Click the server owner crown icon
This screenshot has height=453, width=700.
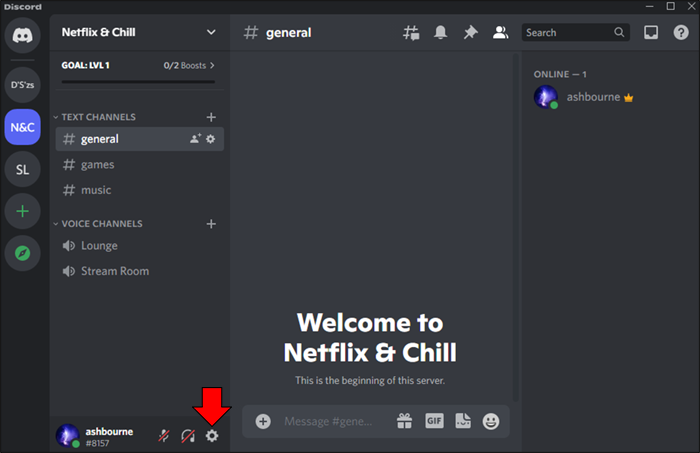coord(629,98)
